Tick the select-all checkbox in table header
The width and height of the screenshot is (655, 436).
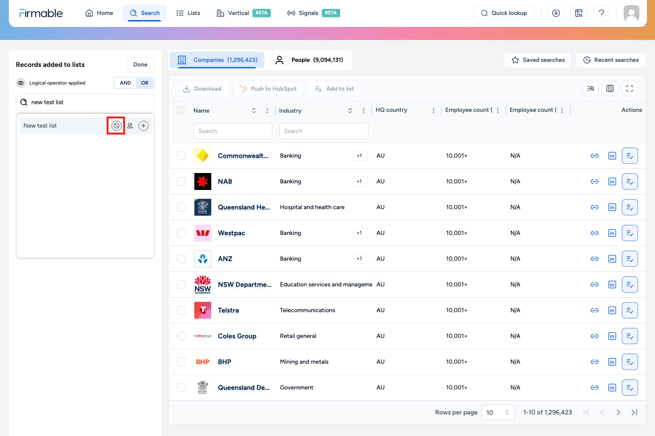coord(180,110)
